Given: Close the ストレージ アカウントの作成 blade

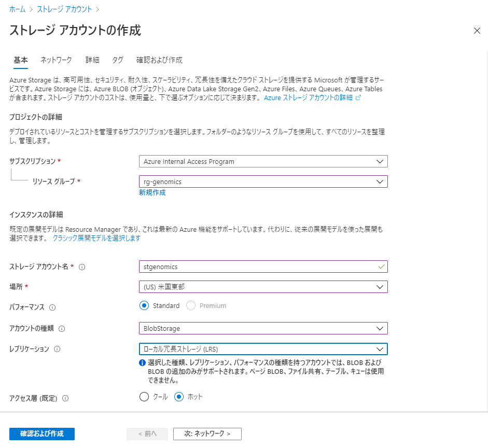Looking at the screenshot, I should click(x=477, y=31).
